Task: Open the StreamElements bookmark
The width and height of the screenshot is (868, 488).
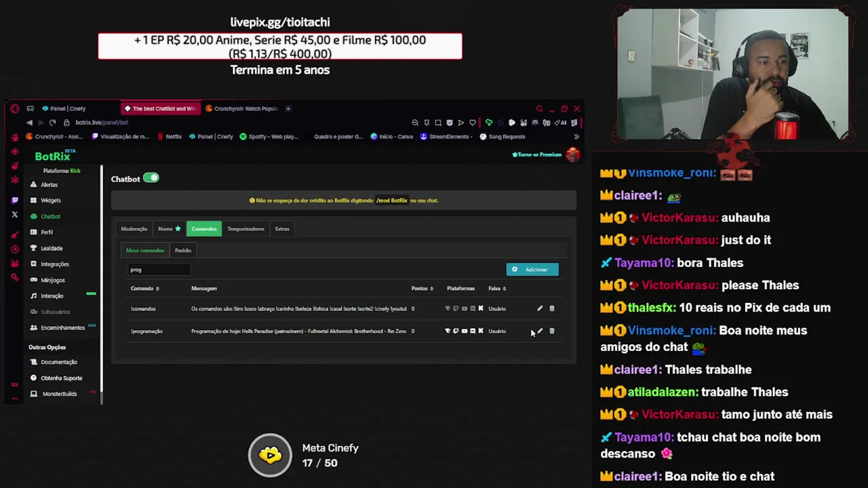Action: point(446,136)
